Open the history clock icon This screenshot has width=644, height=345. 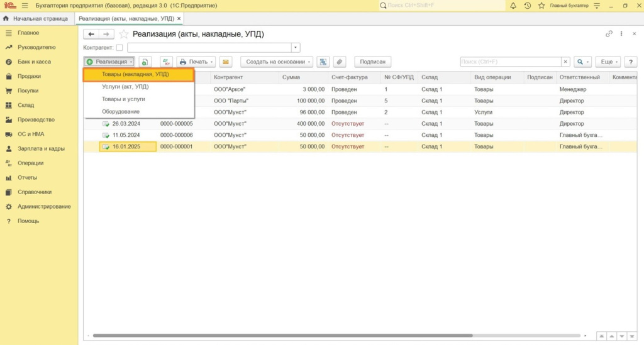tap(527, 6)
